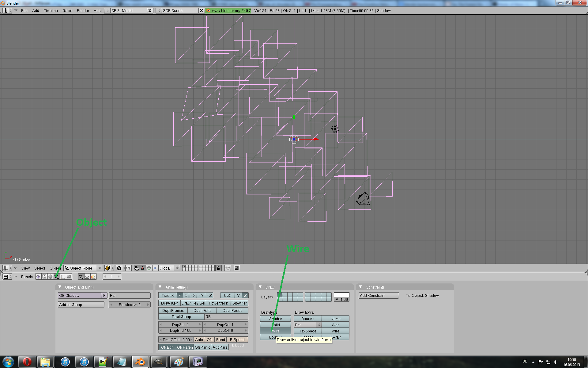
Task: Open the Add menu
Action: coord(36,10)
